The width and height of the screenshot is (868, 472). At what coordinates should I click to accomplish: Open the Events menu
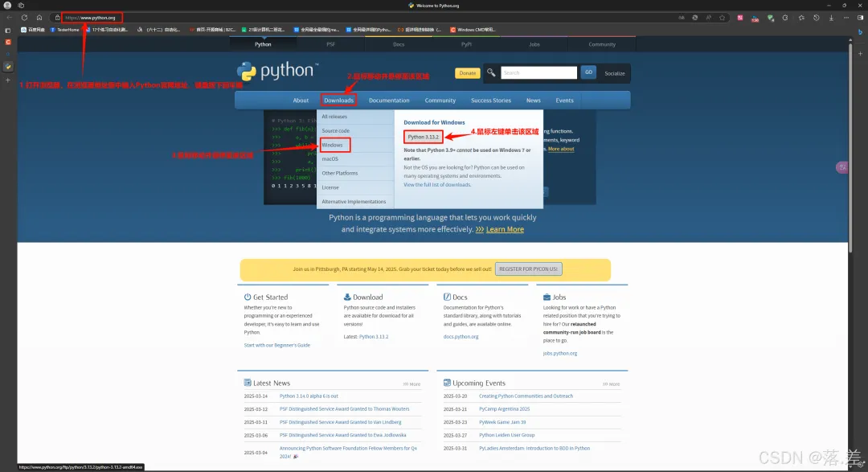pyautogui.click(x=564, y=101)
